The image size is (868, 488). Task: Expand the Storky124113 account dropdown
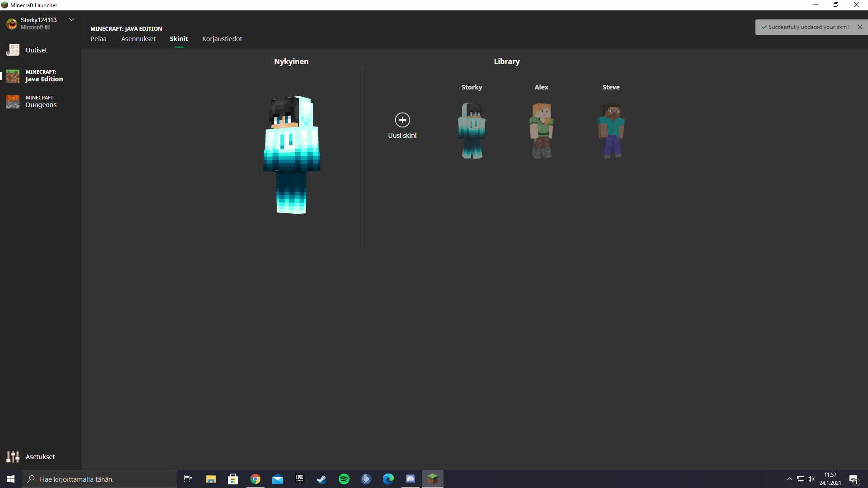(71, 20)
